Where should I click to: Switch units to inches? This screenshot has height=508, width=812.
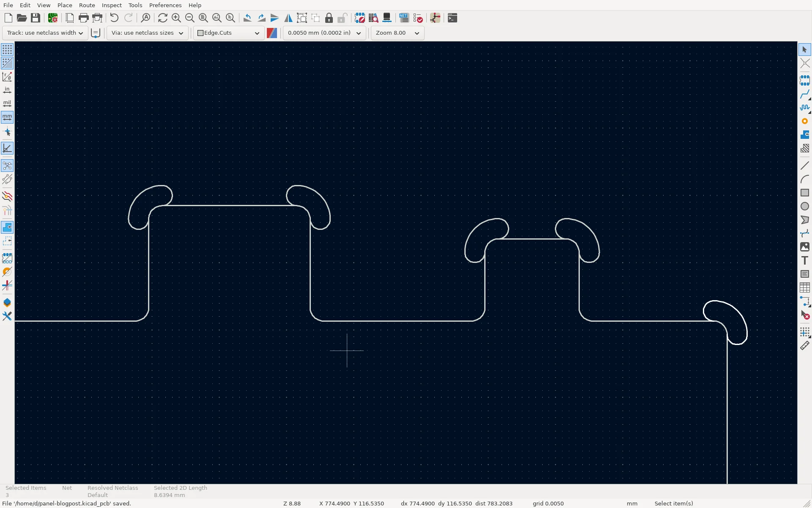[x=7, y=90]
